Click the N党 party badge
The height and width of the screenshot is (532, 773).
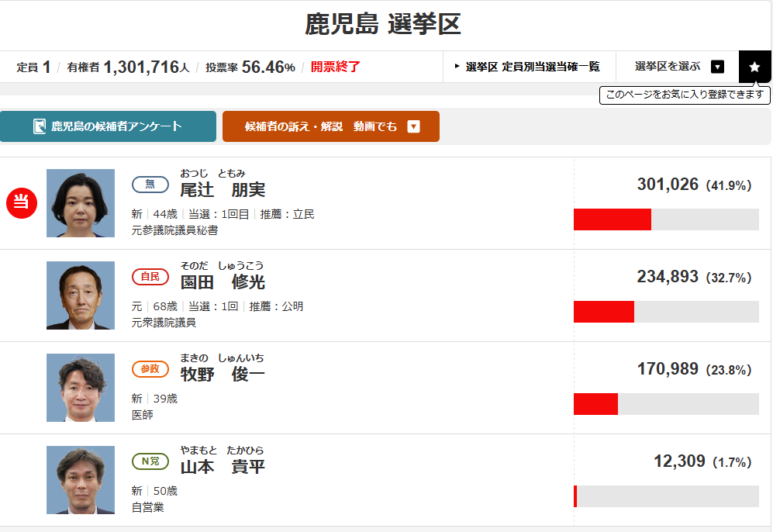click(x=150, y=461)
